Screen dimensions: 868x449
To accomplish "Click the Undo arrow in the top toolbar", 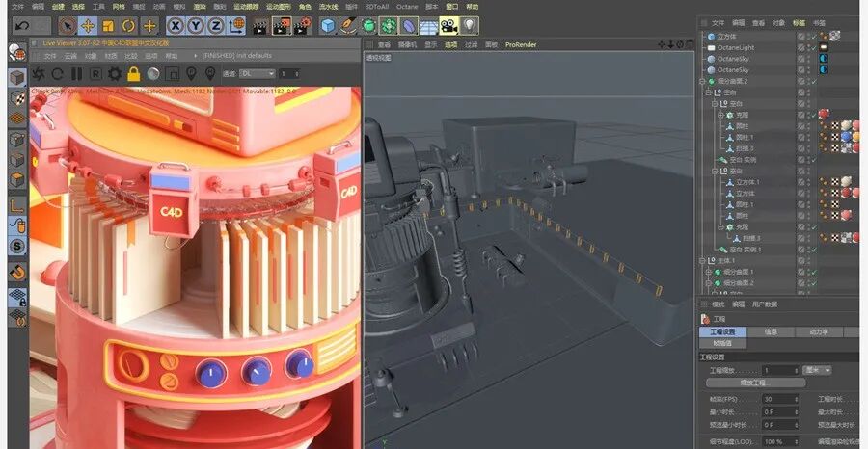I will coord(21,25).
